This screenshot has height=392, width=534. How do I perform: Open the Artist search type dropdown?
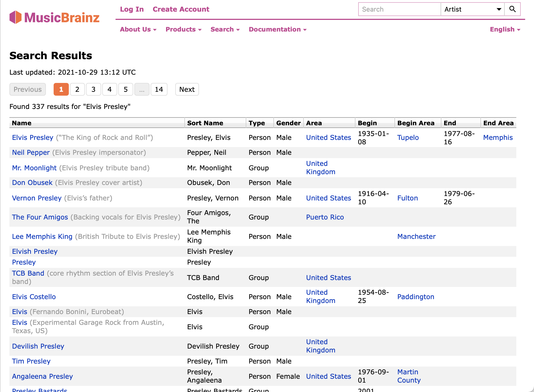(472, 9)
